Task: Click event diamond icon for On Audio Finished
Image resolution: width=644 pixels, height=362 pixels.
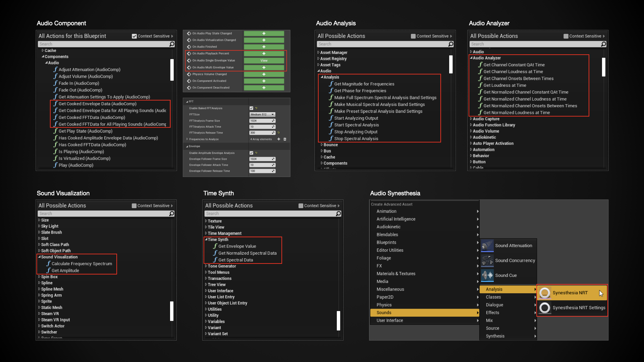Action: tap(189, 47)
